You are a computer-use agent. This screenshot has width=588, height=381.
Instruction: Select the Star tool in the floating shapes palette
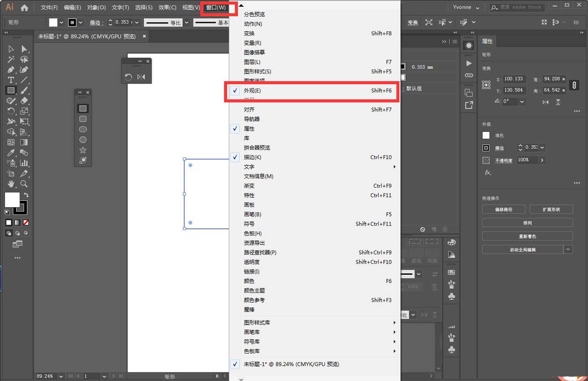point(83,150)
